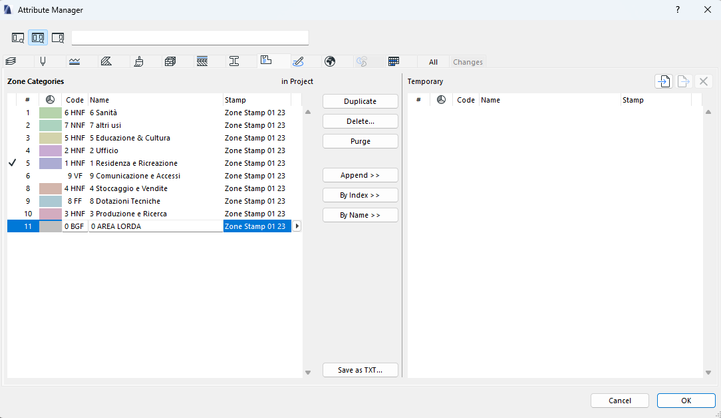Viewport: 721px width, 418px height.
Task: Open the Markup Styles tab
Action: (298, 61)
